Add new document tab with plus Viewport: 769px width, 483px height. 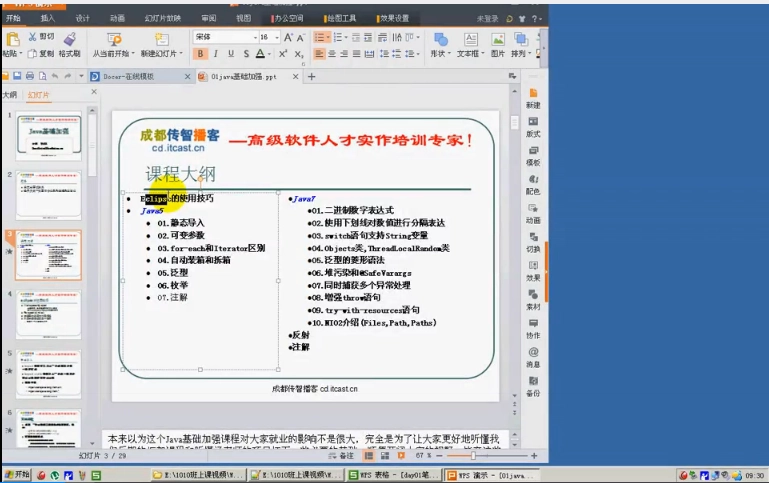point(311,76)
